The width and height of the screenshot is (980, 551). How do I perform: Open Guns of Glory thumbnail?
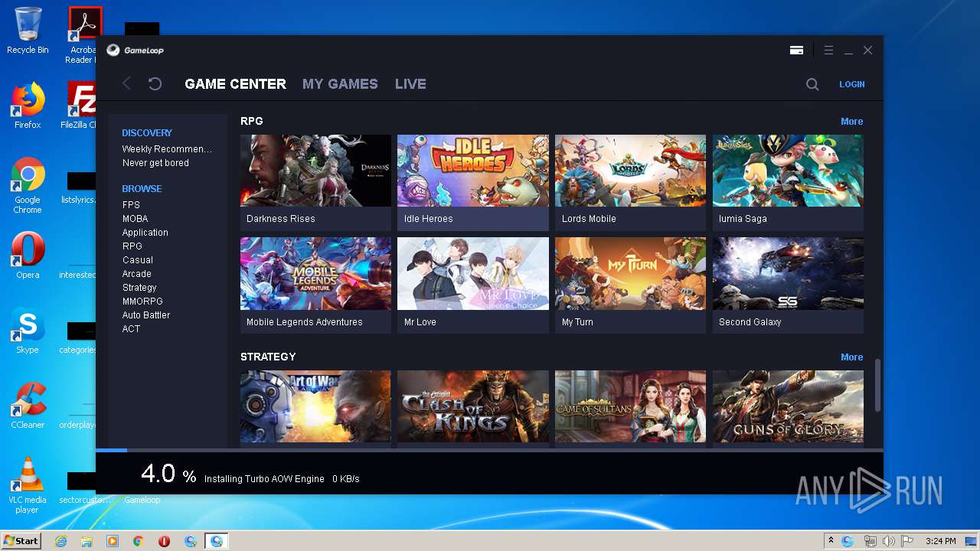(788, 407)
